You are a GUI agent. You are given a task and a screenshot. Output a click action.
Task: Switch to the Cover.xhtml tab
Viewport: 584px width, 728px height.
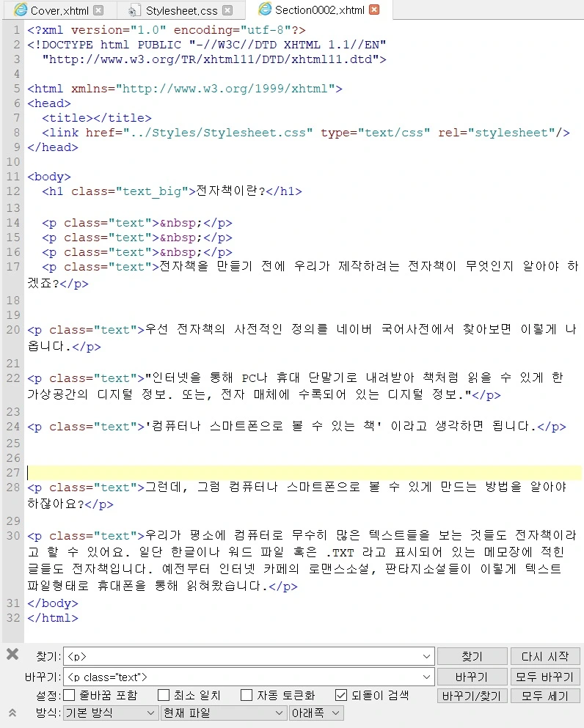click(x=59, y=10)
